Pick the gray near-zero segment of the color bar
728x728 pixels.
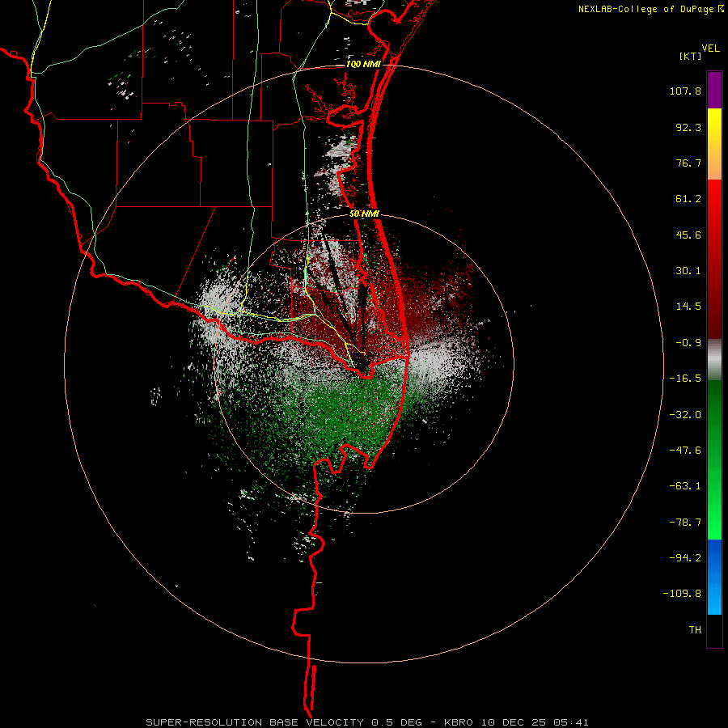[714, 359]
